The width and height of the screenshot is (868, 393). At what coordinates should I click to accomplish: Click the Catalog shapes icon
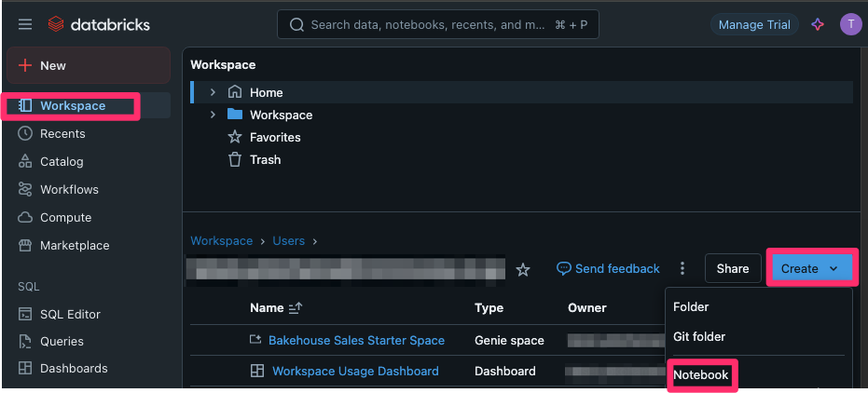point(25,161)
